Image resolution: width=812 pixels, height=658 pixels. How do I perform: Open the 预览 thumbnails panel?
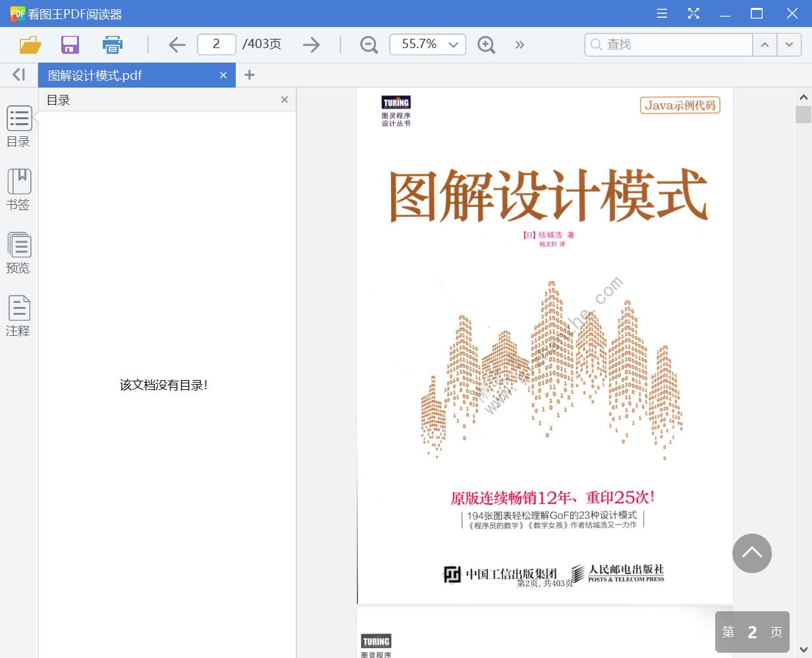pyautogui.click(x=18, y=253)
